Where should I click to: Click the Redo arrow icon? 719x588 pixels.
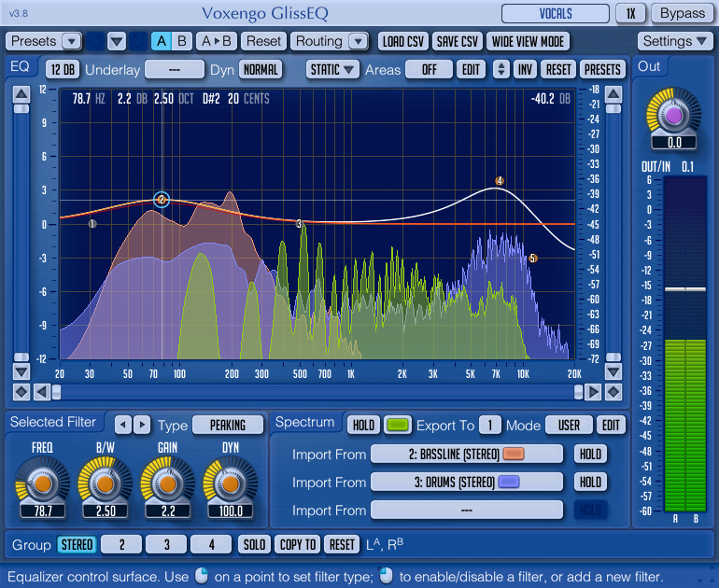click(137, 41)
